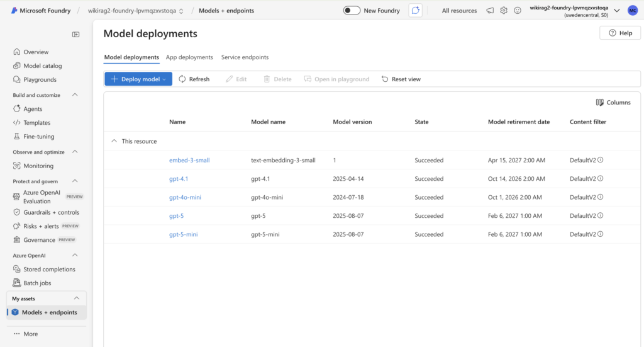Expand the resource dropdown chevron near avatar
Screen dimensions: 644x347
click(x=617, y=11)
